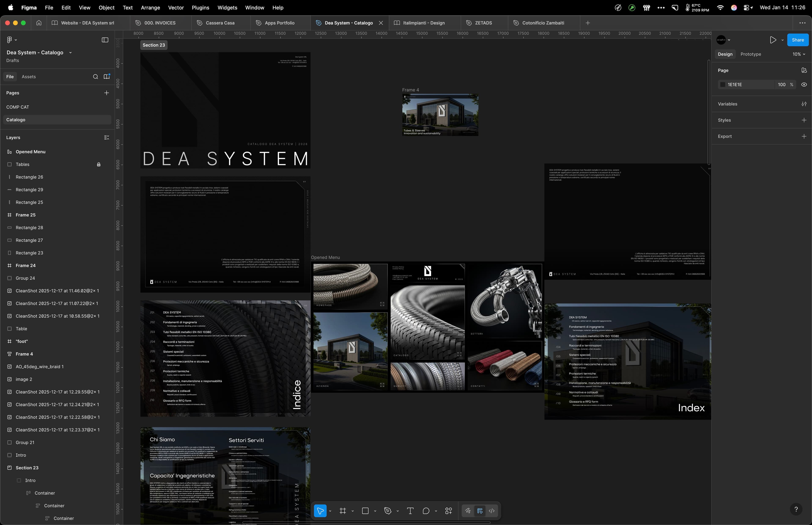Open the user avatar dropdown
Viewport: 812px width, 525px height.
click(723, 40)
